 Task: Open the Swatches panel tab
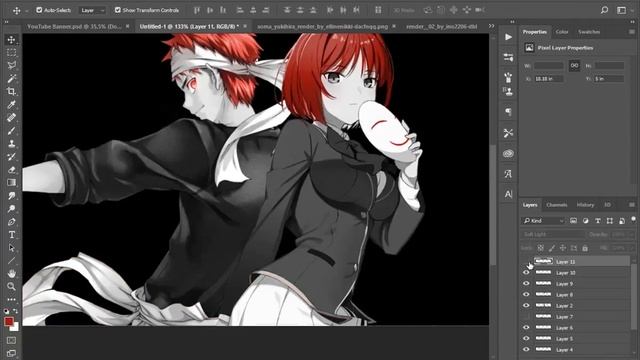589,32
